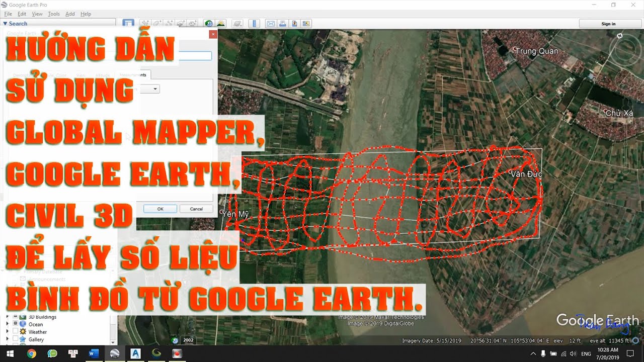Click View in Google Maps toolbar icon
The height and width of the screenshot is (362, 644).
tap(306, 24)
